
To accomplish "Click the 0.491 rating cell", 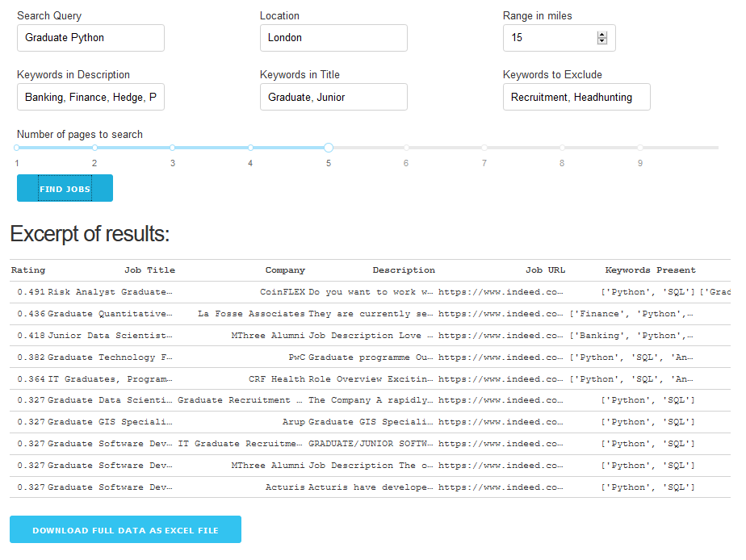I will 31,292.
